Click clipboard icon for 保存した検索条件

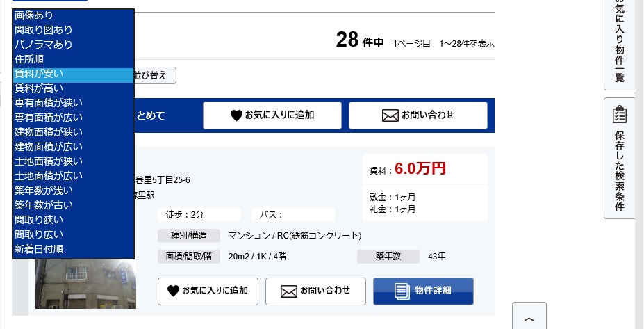click(620, 114)
